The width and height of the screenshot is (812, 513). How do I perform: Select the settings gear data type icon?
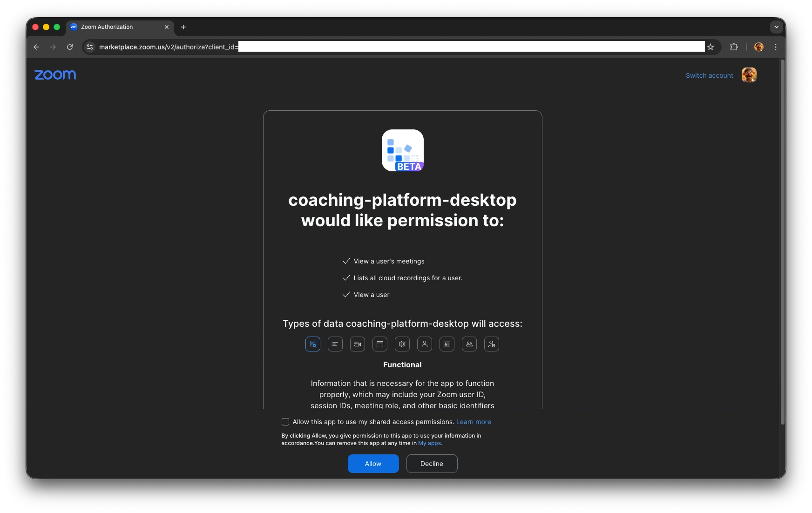402,344
